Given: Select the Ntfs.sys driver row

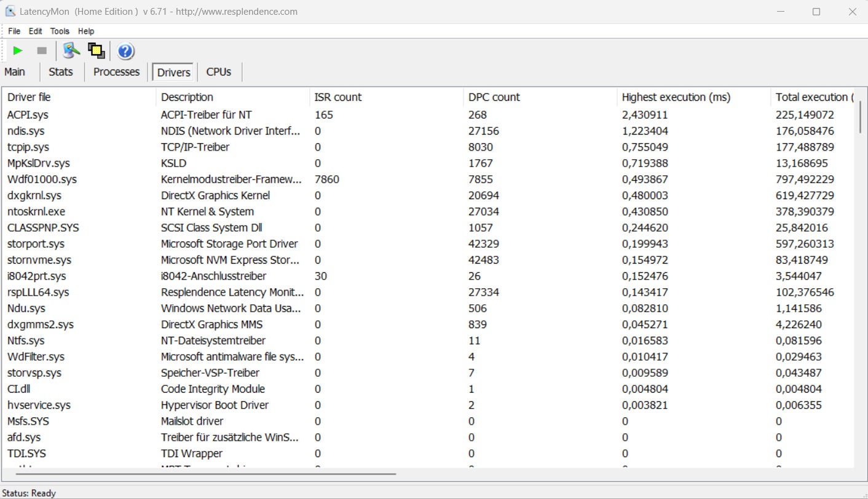Looking at the screenshot, I should coord(428,340).
